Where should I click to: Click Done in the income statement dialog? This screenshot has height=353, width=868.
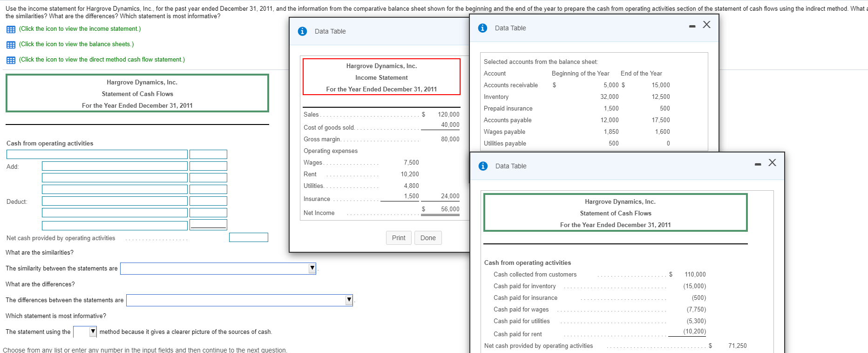428,238
